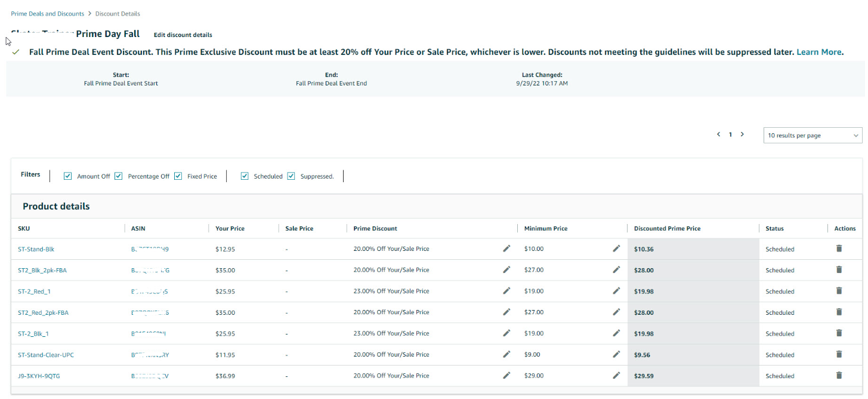Screen dimensions: 868x399
Task: Open the Learn More link
Action: click(x=818, y=52)
